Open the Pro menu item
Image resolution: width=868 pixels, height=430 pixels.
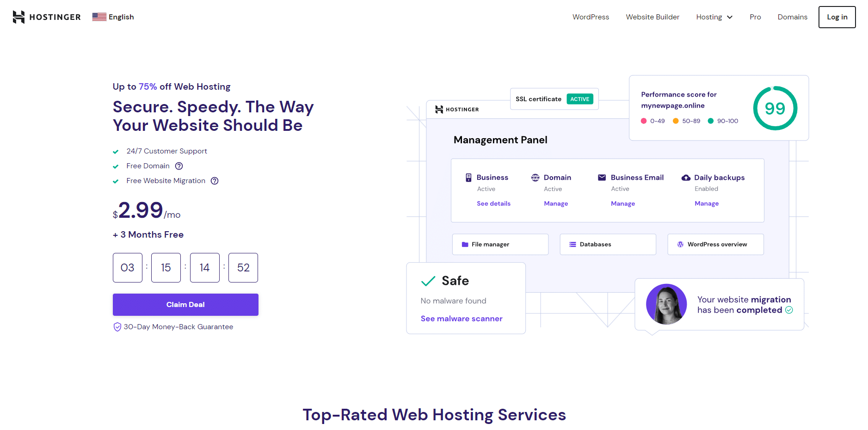[x=755, y=17]
